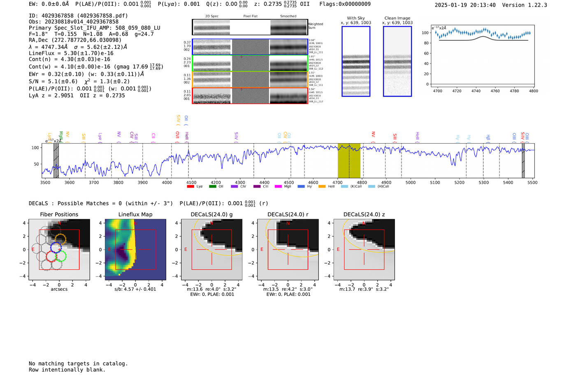The height and width of the screenshot is (392, 576).
Task: Click 'Flags:0x00000009' in the header
Action: tap(345, 4)
